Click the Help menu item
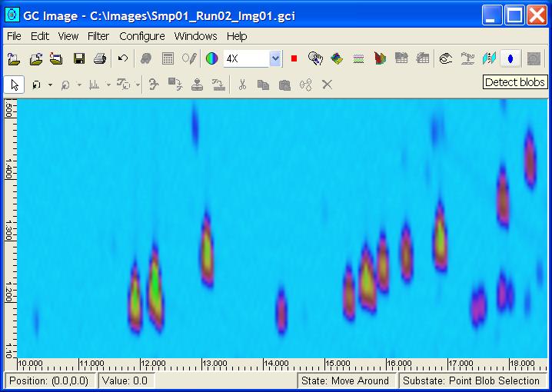The height and width of the screenshot is (392, 552). click(237, 36)
